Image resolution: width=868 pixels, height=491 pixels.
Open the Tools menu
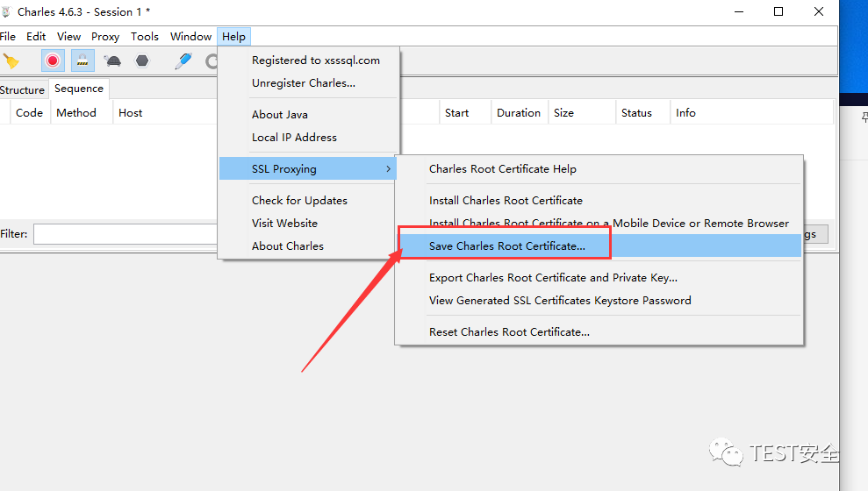145,37
